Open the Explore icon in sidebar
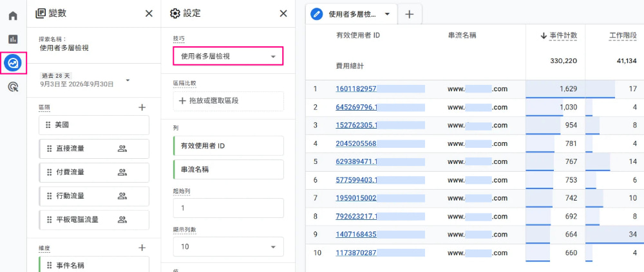Image resolution: width=644 pixels, height=272 pixels. (13, 63)
